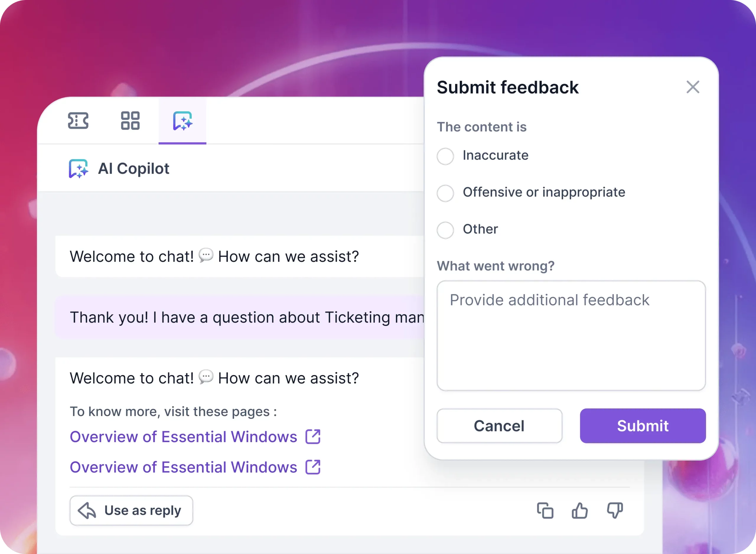Close the Submit feedback dialog
This screenshot has height=554, width=756.
point(693,87)
